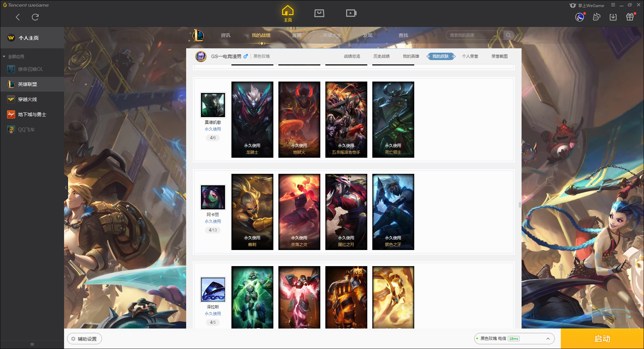Select 穿越火线 in the sidebar

[32, 99]
